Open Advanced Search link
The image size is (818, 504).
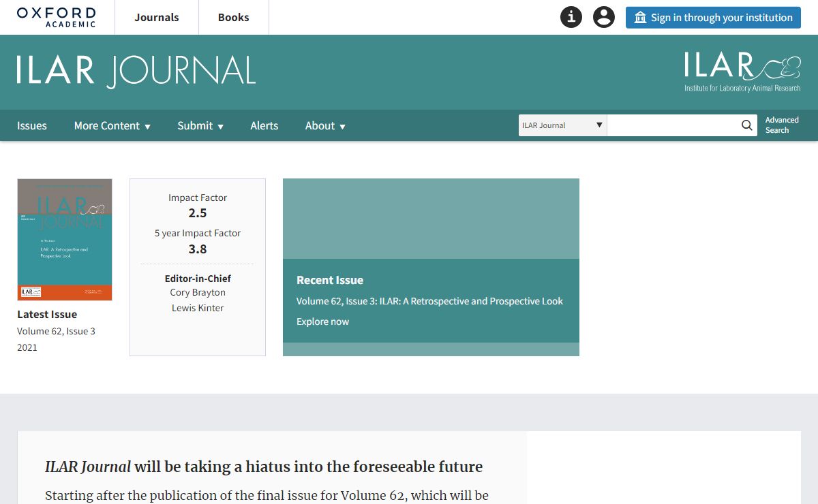tap(782, 125)
